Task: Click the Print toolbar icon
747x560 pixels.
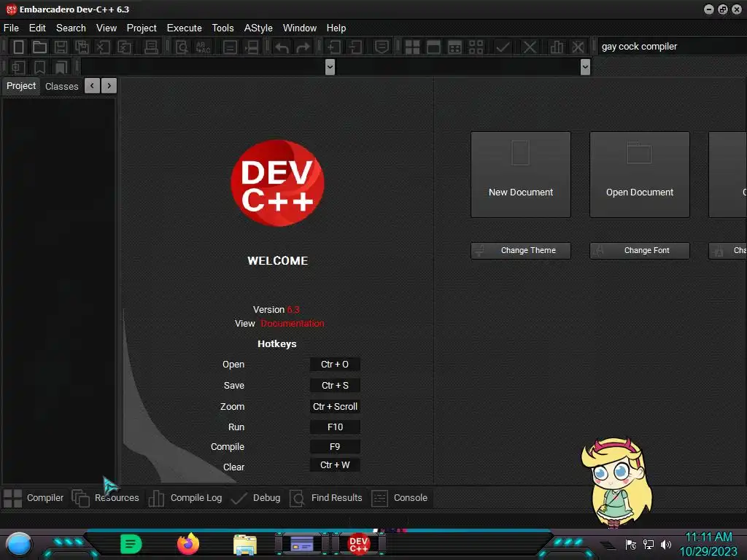Action: coord(151,47)
